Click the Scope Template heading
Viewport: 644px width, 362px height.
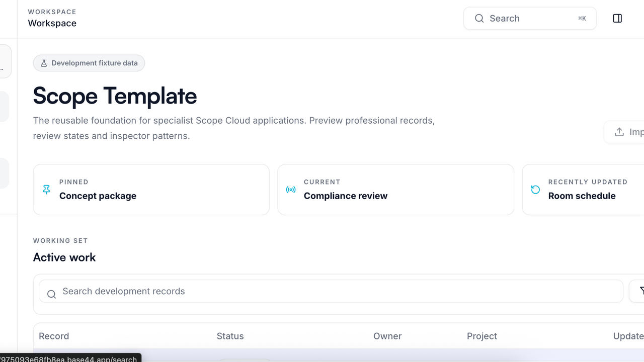pos(115,96)
